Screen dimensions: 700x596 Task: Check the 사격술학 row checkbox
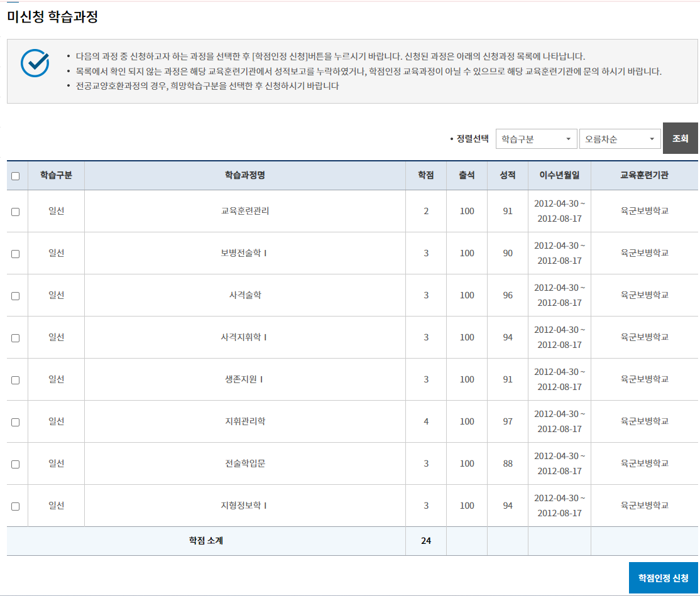16,296
